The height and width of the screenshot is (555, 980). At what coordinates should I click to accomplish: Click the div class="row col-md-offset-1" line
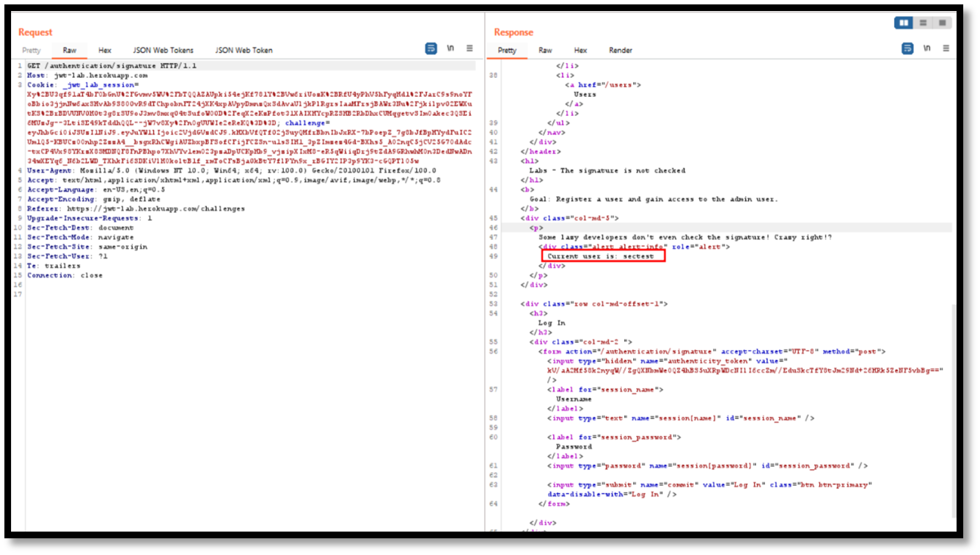pyautogui.click(x=594, y=303)
